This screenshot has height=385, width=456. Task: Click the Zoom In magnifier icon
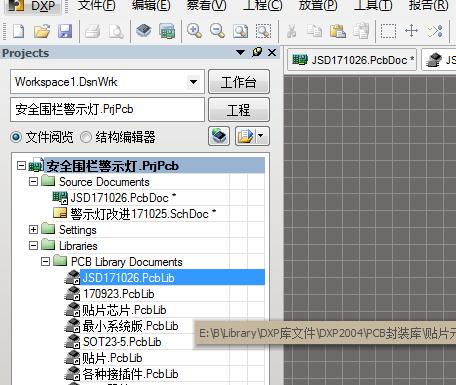pyautogui.click(x=194, y=31)
